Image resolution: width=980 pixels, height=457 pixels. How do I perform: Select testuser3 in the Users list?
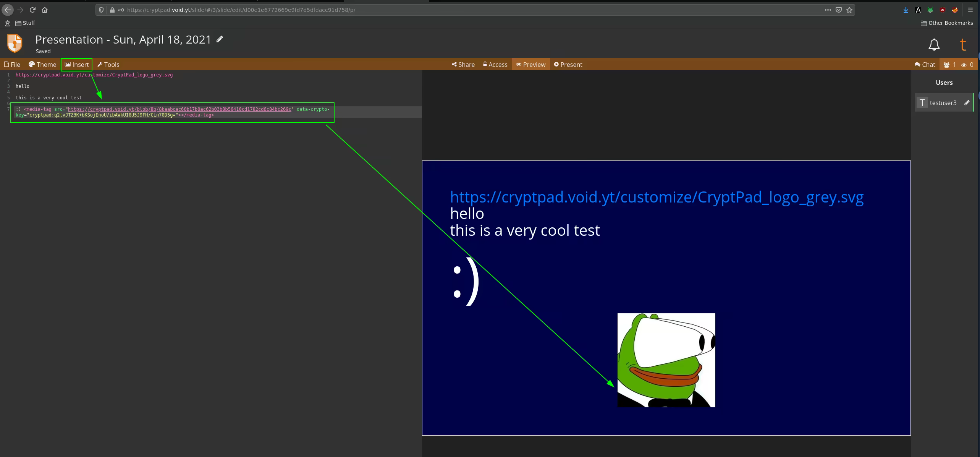coord(944,102)
